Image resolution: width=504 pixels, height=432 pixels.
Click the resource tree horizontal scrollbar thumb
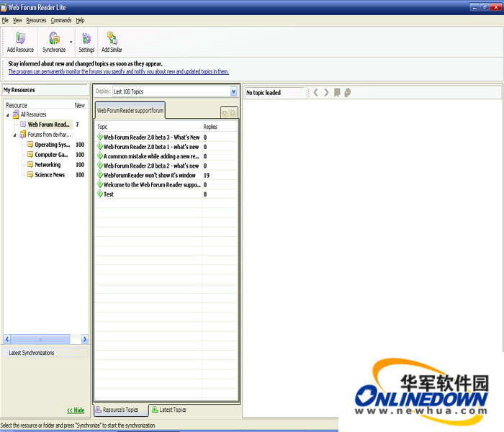[40, 339]
